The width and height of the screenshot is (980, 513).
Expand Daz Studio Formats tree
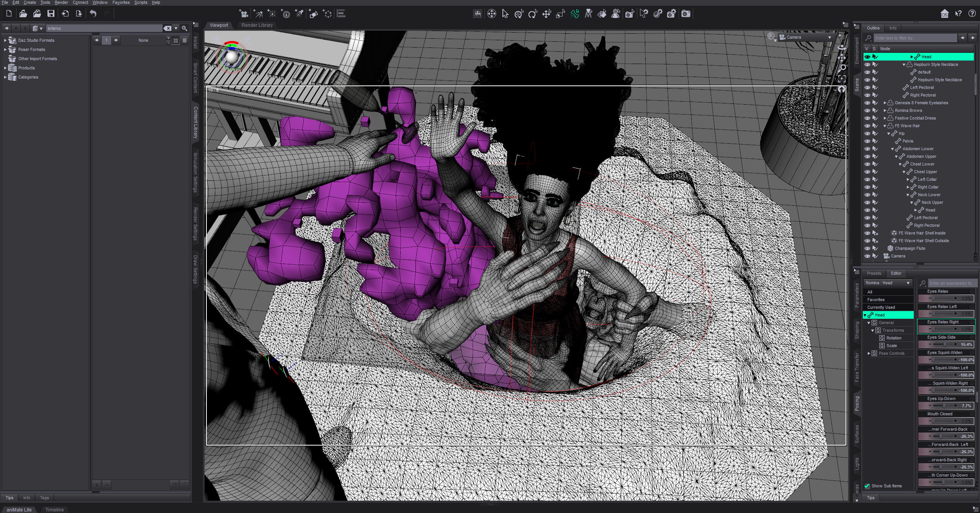point(5,40)
